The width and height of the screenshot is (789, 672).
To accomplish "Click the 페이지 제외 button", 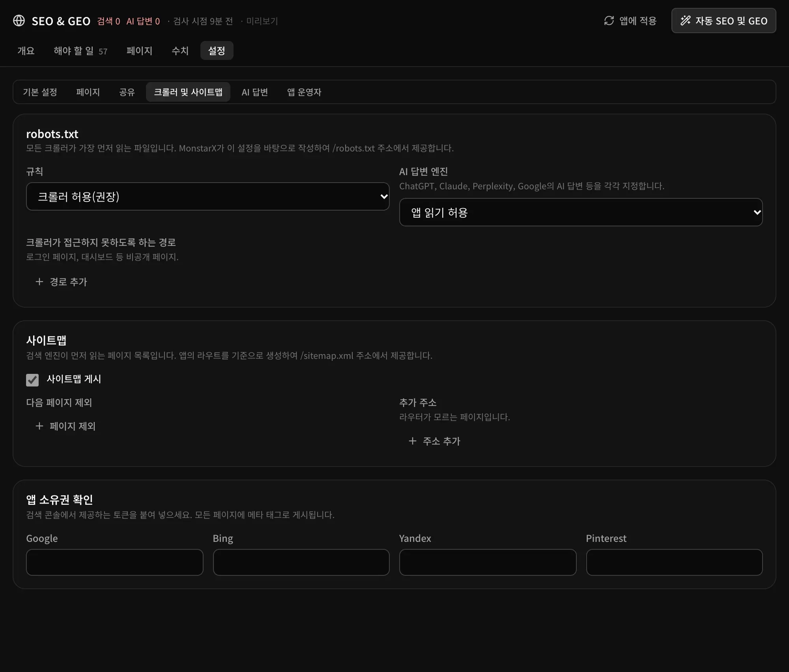I will point(65,426).
